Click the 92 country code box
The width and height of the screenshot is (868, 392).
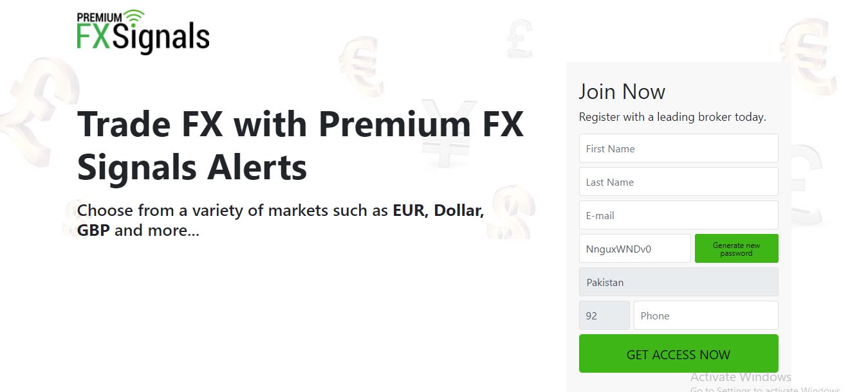pos(604,316)
